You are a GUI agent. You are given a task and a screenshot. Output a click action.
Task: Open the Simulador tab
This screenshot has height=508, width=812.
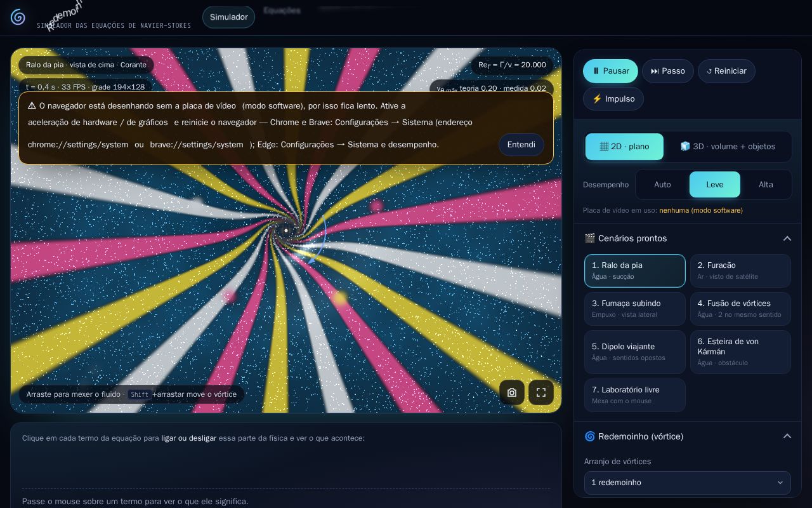(228, 17)
